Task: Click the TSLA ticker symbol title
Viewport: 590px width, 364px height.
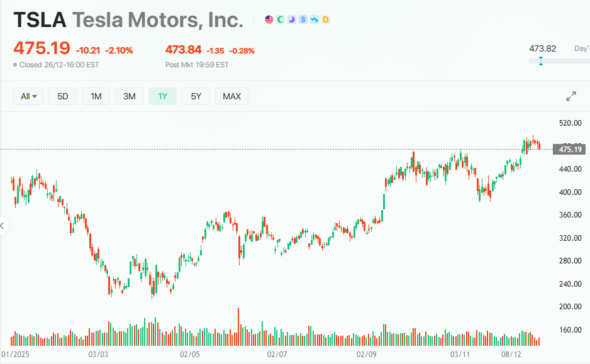Action: coord(40,20)
